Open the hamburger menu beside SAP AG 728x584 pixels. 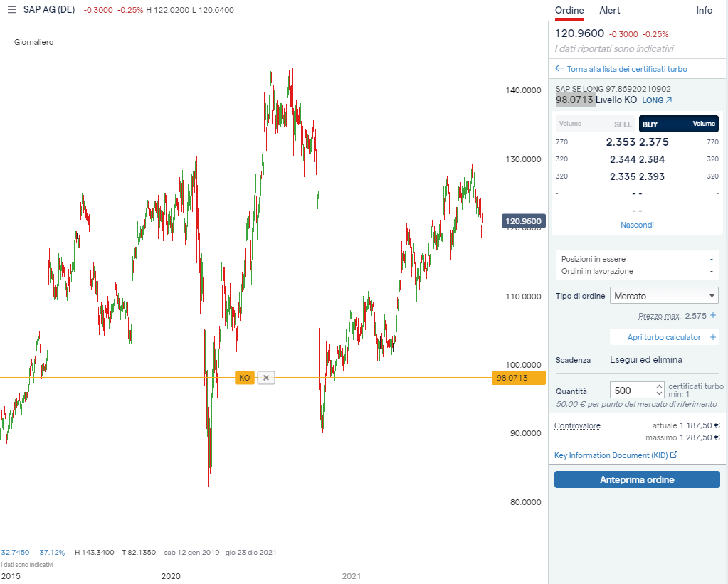(11, 10)
